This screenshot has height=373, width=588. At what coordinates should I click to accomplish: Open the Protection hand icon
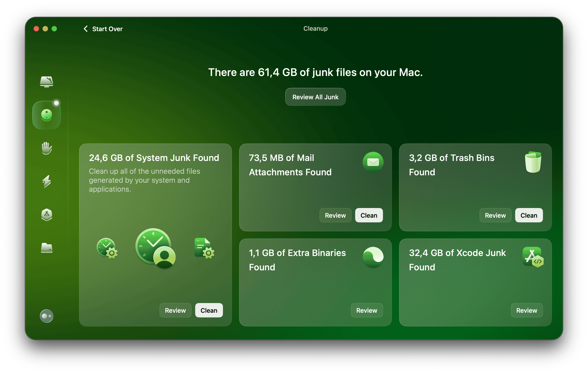click(x=46, y=148)
